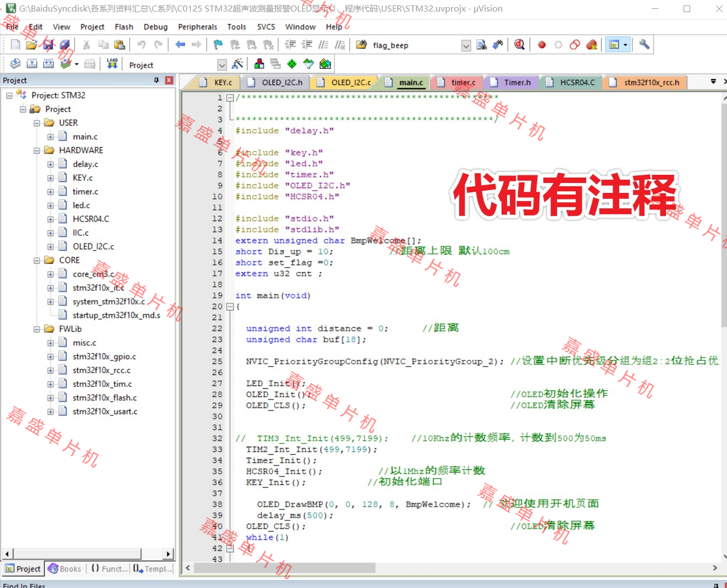Select stm32f10x_gpio.c in the FWLib folder
This screenshot has width=727, height=588.
coord(104,357)
